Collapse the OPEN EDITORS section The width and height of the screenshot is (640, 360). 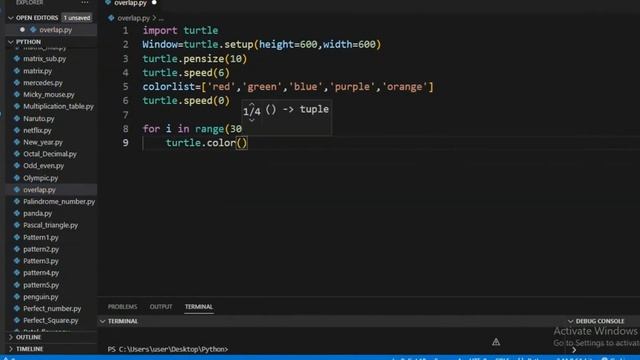[11, 18]
